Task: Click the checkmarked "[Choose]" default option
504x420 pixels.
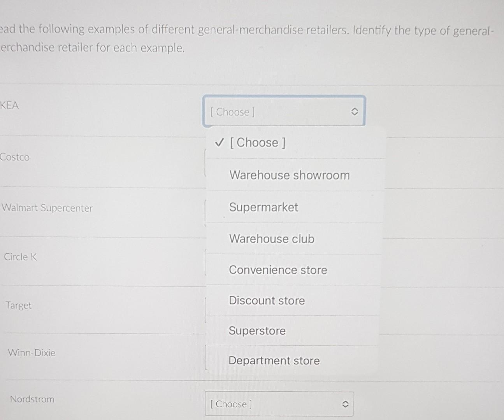Action: pos(258,143)
